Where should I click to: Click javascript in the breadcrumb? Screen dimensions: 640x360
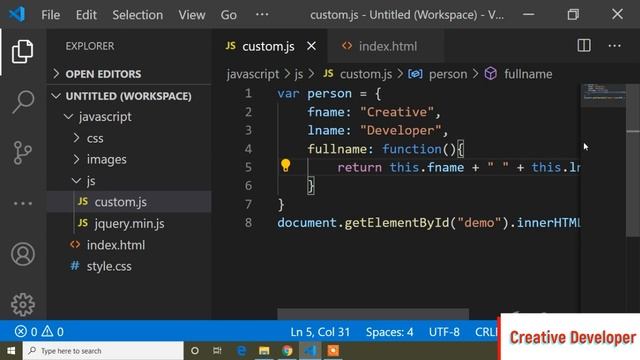[x=253, y=74]
